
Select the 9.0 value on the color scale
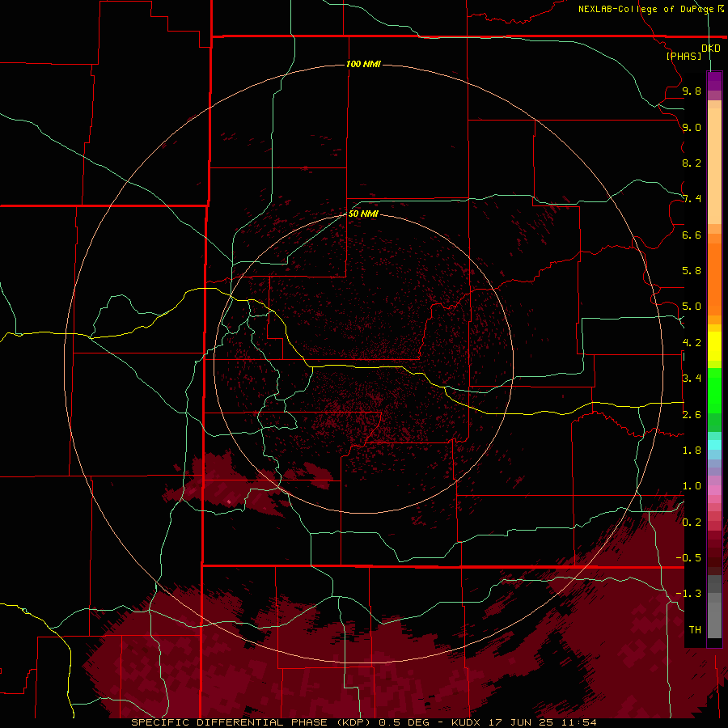tap(692, 127)
